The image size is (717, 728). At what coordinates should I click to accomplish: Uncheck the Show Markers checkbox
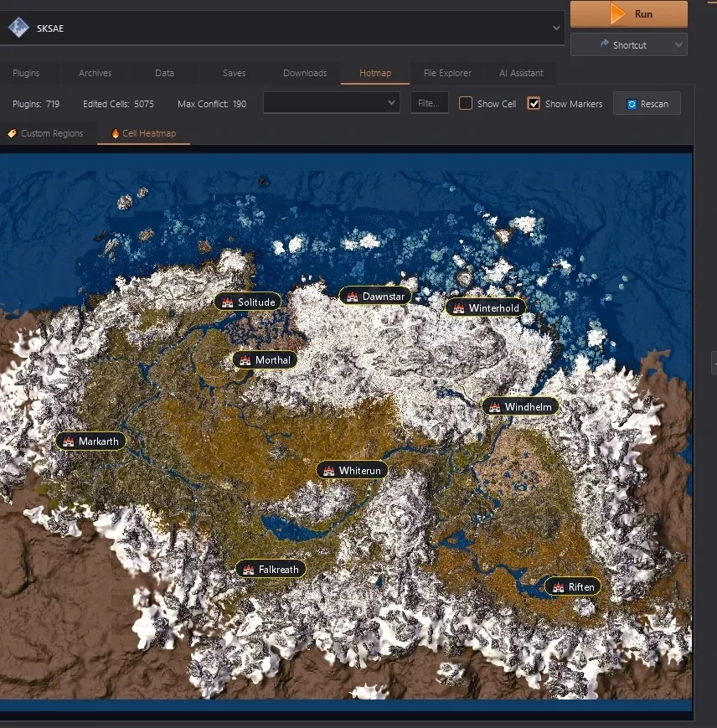pos(534,103)
